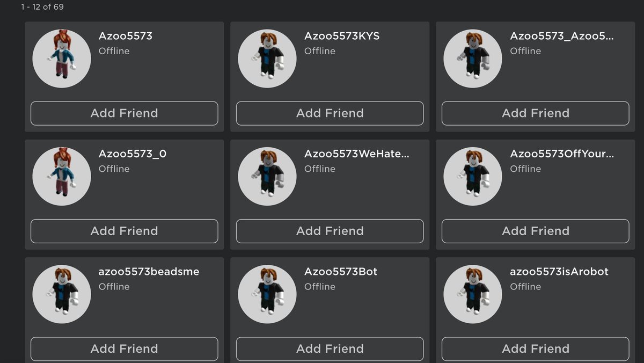Open the avatar of user Azoo5573

62,58
